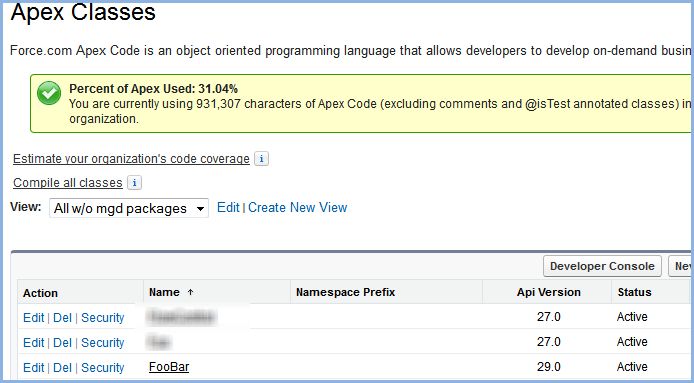
Task: Click Edit link next to View dropdown
Action: point(228,208)
